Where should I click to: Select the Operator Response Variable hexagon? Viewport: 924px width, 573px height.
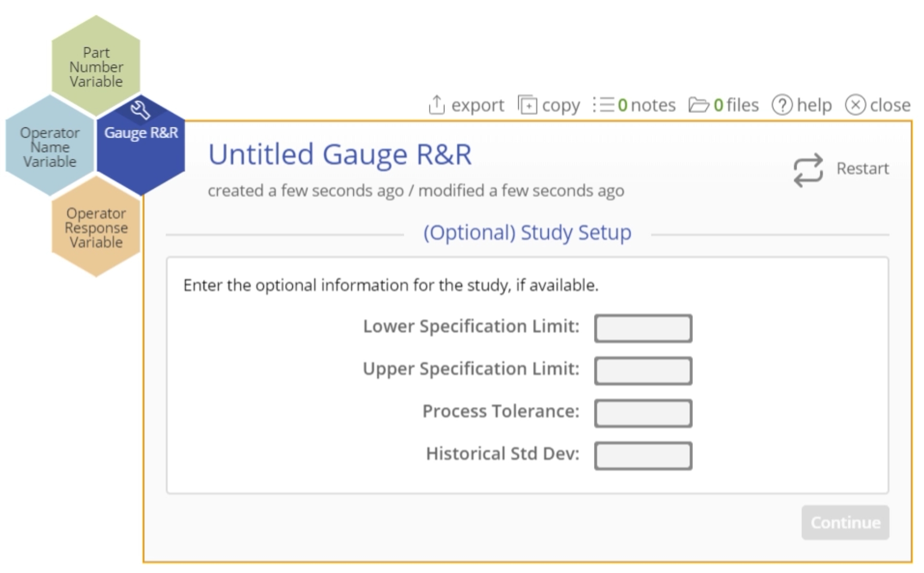[96, 227]
